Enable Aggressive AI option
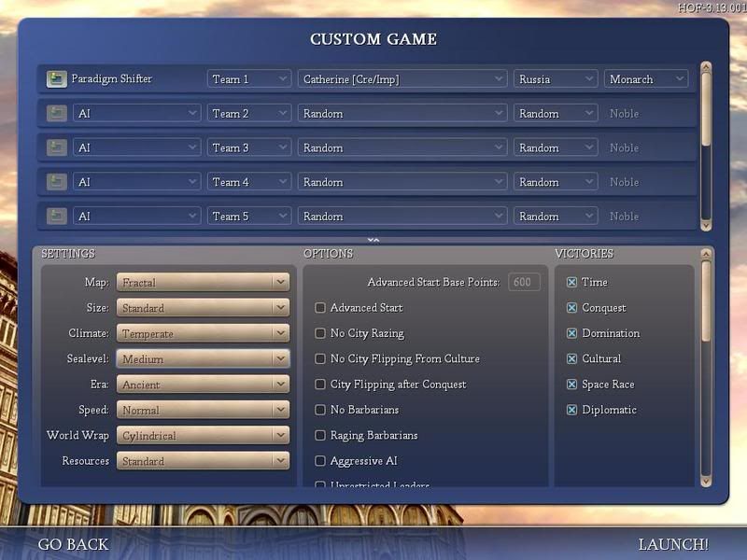Image resolution: width=747 pixels, height=560 pixels. [320, 461]
